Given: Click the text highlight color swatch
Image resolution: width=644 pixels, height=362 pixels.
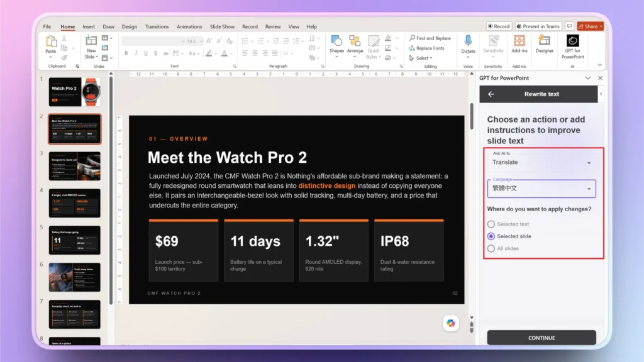Looking at the screenshot, I should (x=209, y=53).
